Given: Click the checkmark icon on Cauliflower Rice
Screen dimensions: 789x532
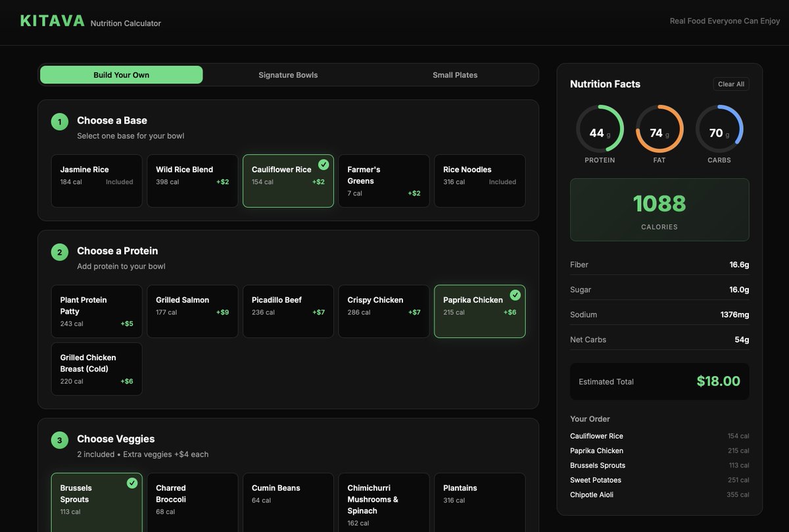Looking at the screenshot, I should point(323,164).
